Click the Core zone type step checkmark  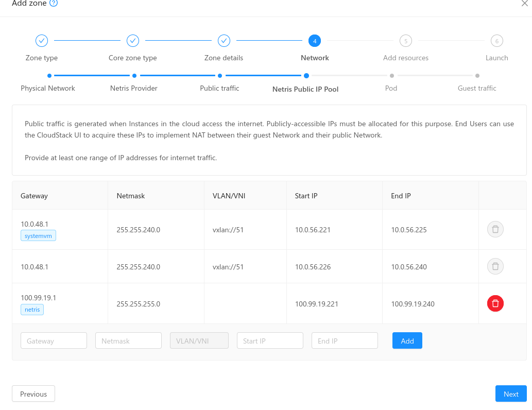133,41
